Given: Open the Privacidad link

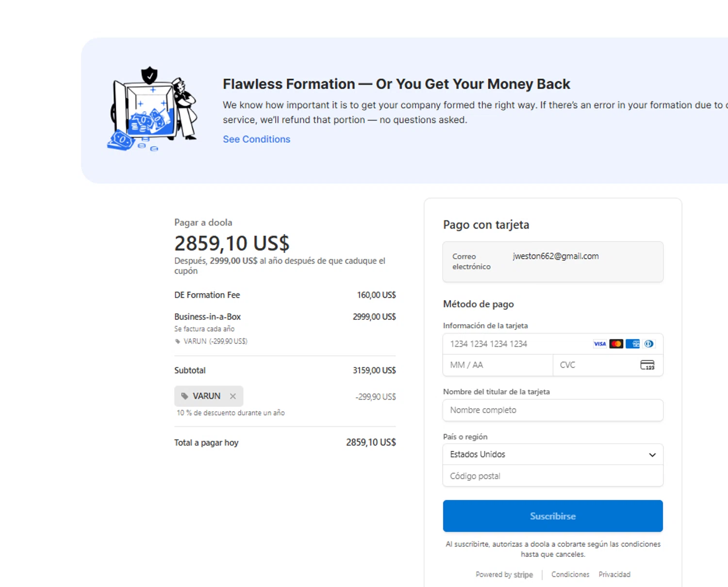Looking at the screenshot, I should [614, 574].
